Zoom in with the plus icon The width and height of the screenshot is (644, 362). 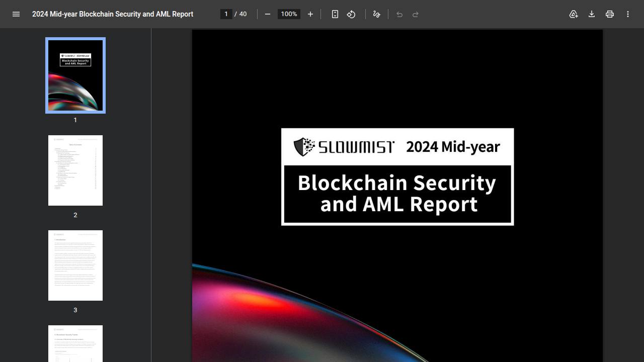[310, 14]
